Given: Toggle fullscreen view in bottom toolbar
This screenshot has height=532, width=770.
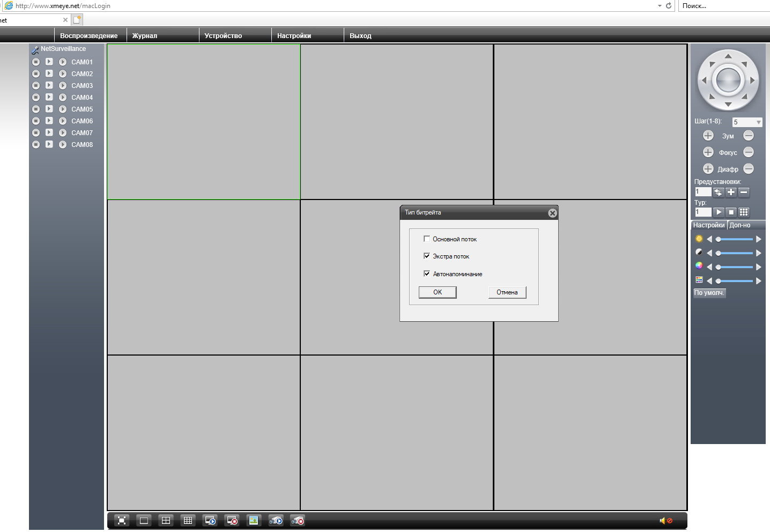Looking at the screenshot, I should pyautogui.click(x=122, y=520).
